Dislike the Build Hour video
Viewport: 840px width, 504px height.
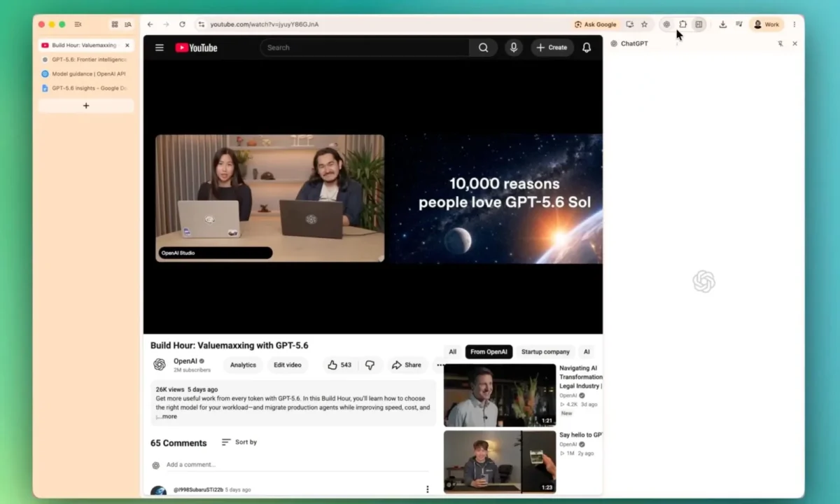pos(370,365)
